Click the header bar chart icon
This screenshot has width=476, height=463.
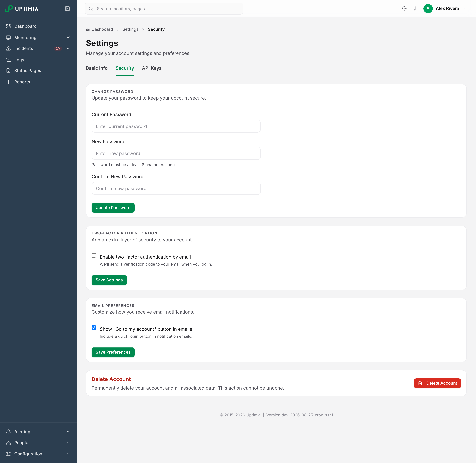[416, 8]
